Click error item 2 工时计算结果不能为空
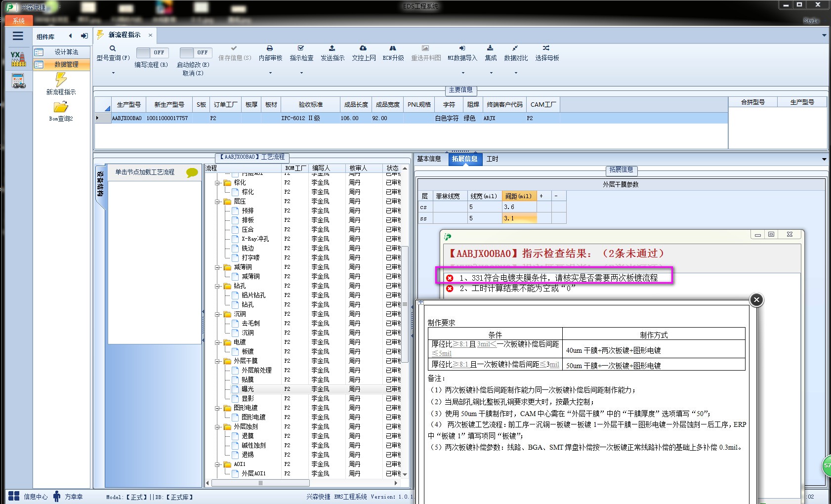The height and width of the screenshot is (504, 831). pyautogui.click(x=511, y=288)
